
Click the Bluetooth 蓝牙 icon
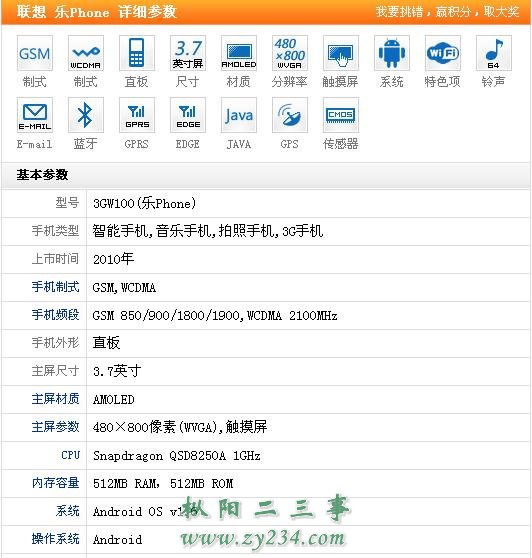(x=85, y=115)
